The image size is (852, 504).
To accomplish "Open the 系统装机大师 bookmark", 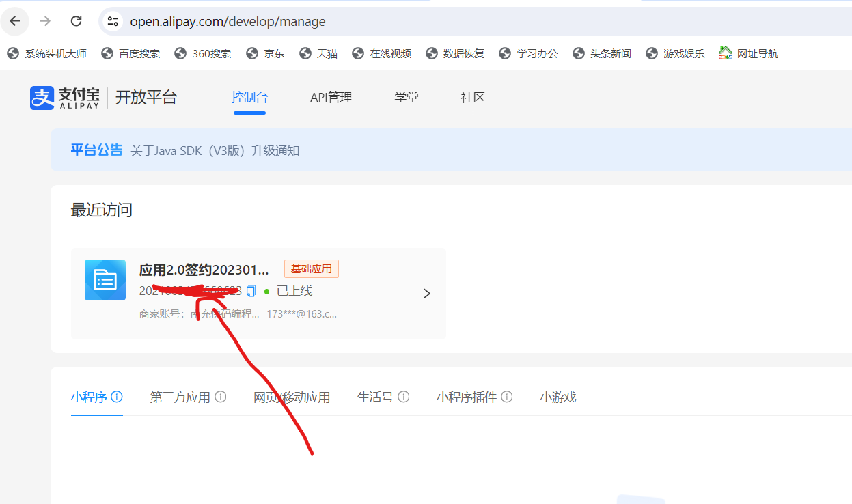I will click(47, 53).
